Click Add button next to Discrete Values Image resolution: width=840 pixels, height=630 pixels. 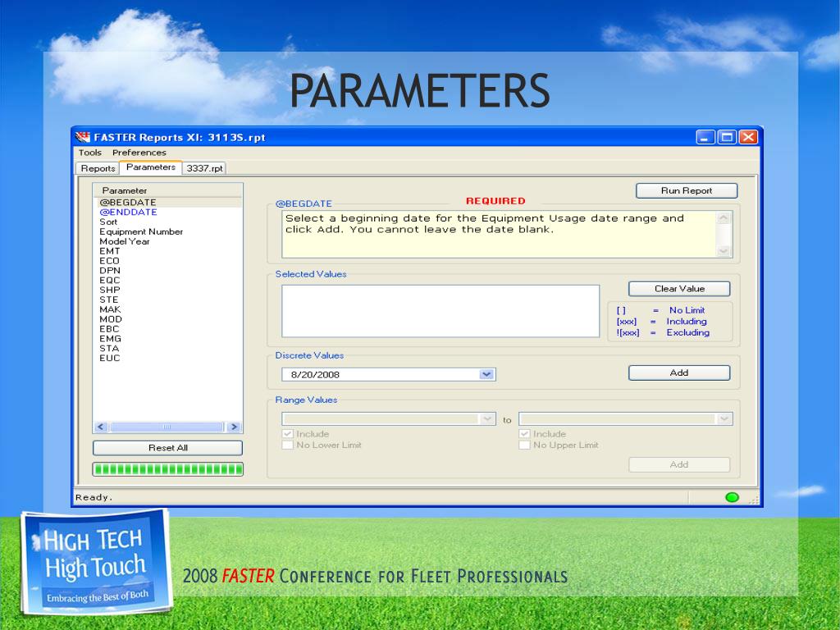(679, 373)
